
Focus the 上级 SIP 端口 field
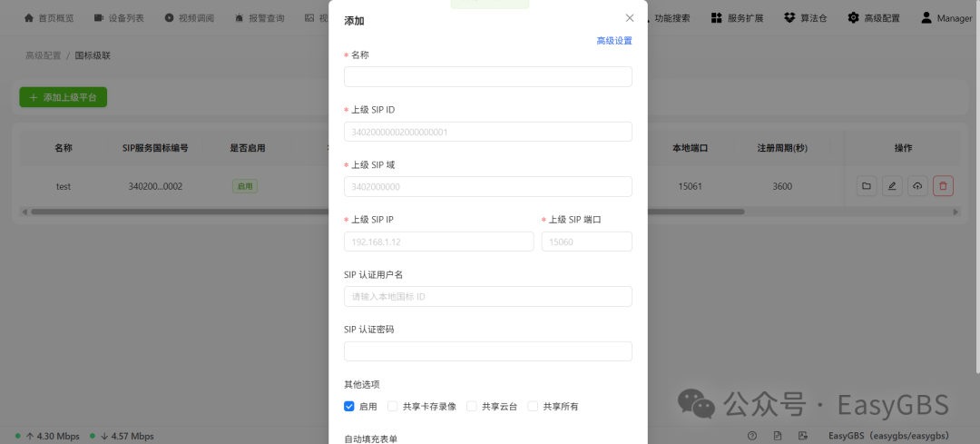tap(587, 242)
